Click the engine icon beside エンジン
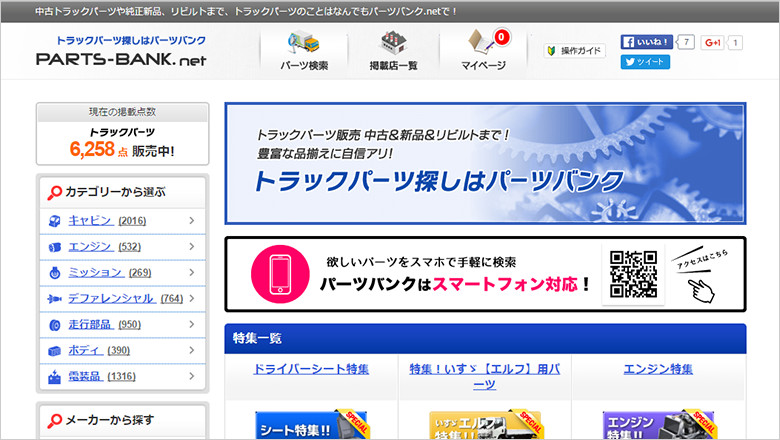 pyautogui.click(x=55, y=247)
